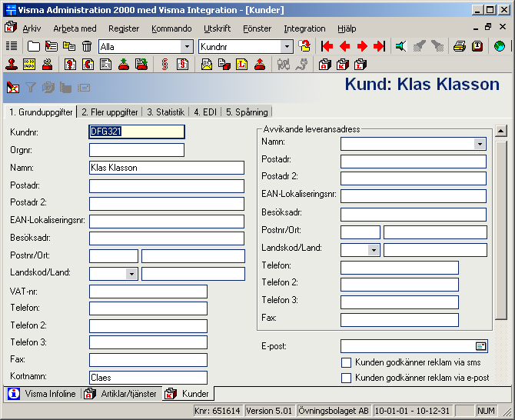The height and width of the screenshot is (420, 515).
Task: Select the Kunder window tab
Action: (188, 393)
